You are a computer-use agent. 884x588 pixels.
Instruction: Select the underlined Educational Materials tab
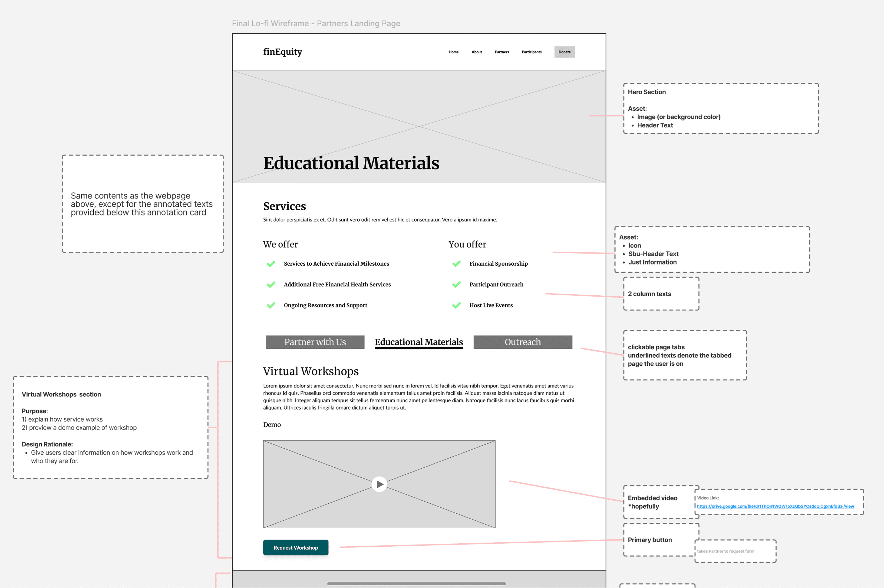(419, 342)
